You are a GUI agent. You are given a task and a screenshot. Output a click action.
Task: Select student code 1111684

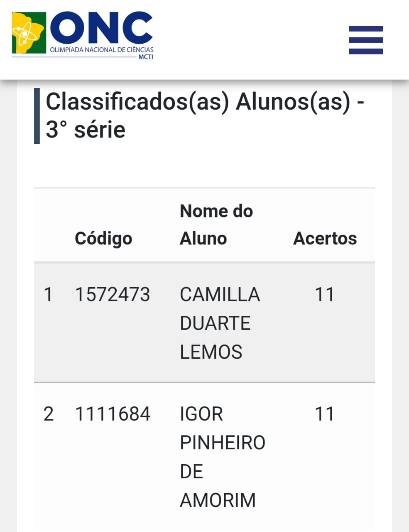click(112, 414)
